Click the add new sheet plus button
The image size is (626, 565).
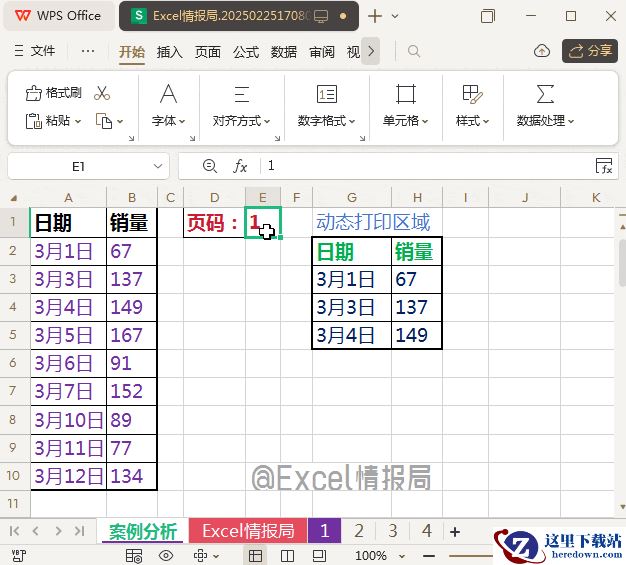[x=455, y=531]
